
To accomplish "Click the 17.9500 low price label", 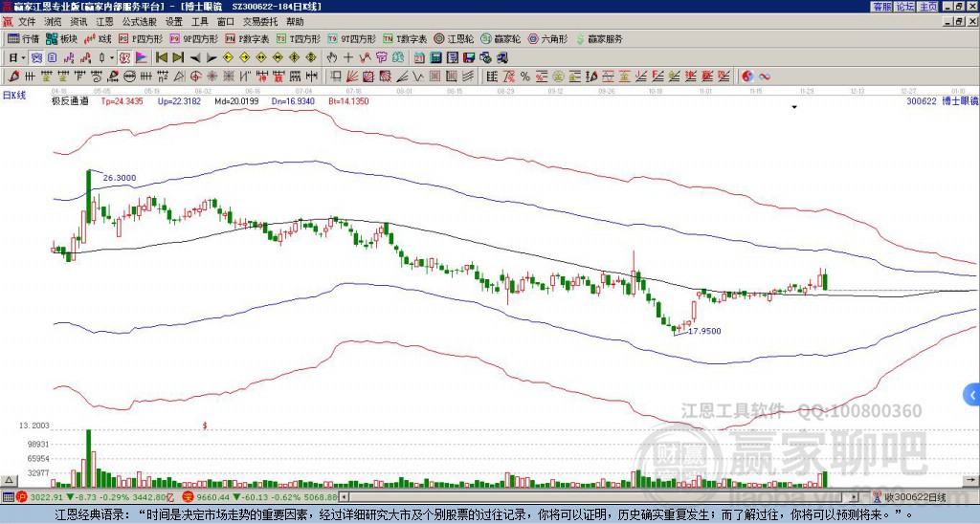I will [704, 331].
